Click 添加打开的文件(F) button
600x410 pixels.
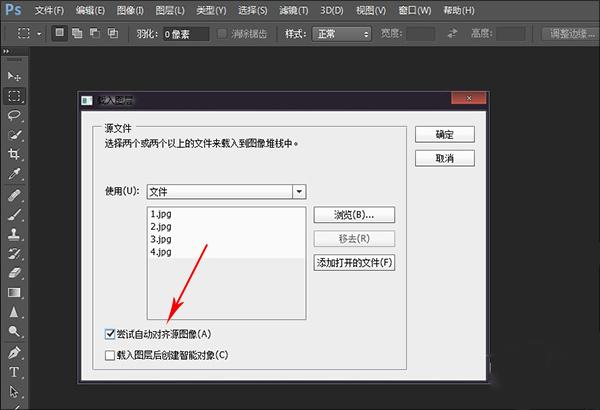pos(354,263)
